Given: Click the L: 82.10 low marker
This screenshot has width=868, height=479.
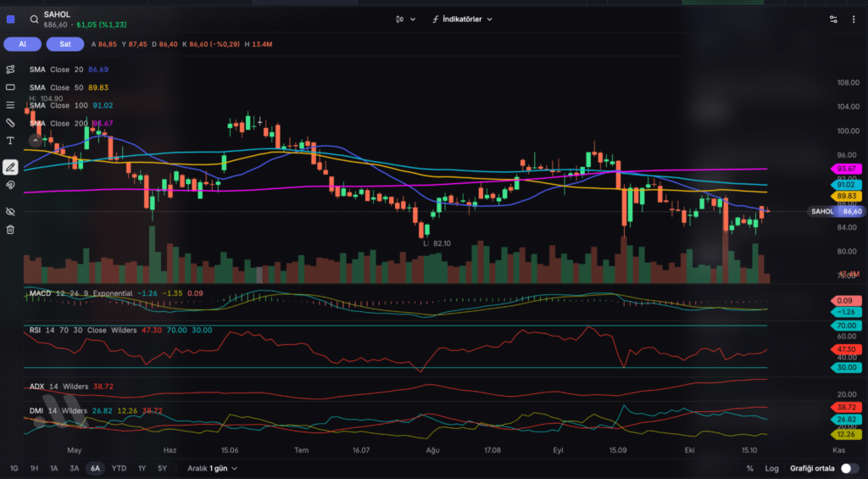Looking at the screenshot, I should pyautogui.click(x=437, y=243).
